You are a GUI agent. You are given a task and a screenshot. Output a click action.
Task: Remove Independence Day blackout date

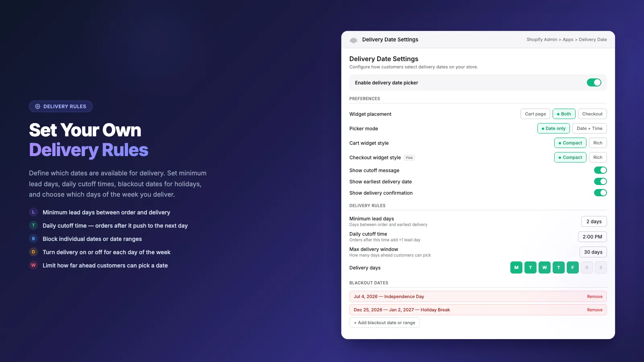594,296
